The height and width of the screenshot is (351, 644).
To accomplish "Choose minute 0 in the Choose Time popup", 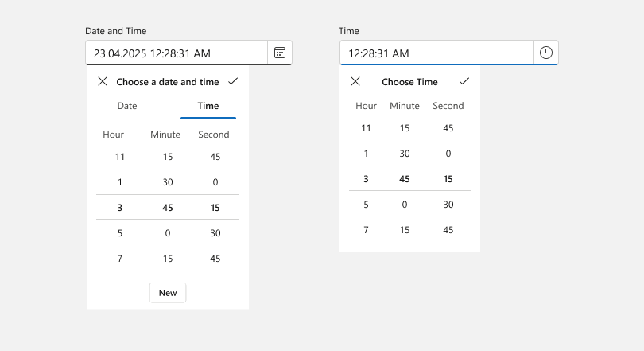I will pyautogui.click(x=405, y=205).
